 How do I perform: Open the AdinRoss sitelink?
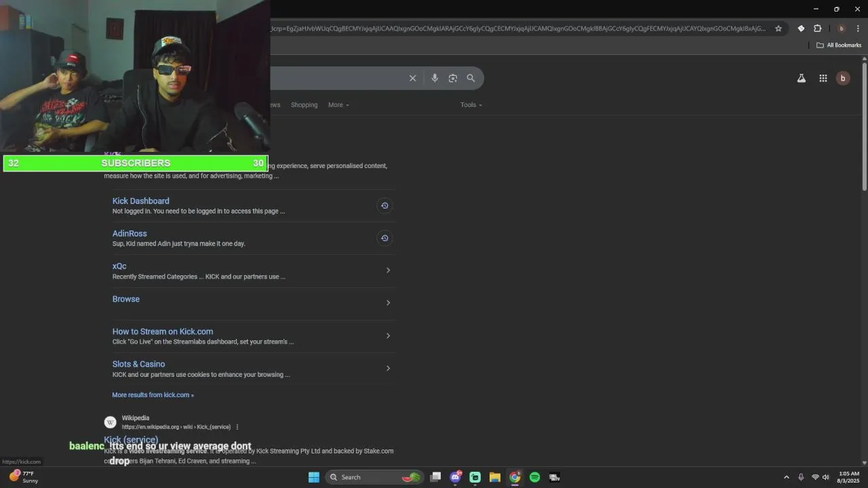[130, 234]
